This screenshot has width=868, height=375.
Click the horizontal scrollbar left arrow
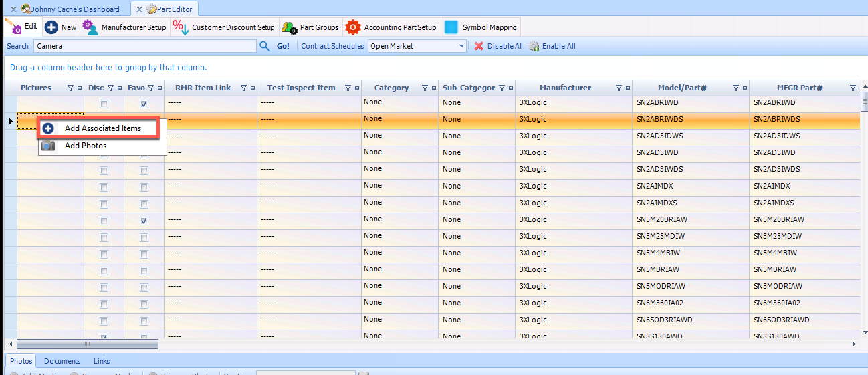tap(11, 344)
